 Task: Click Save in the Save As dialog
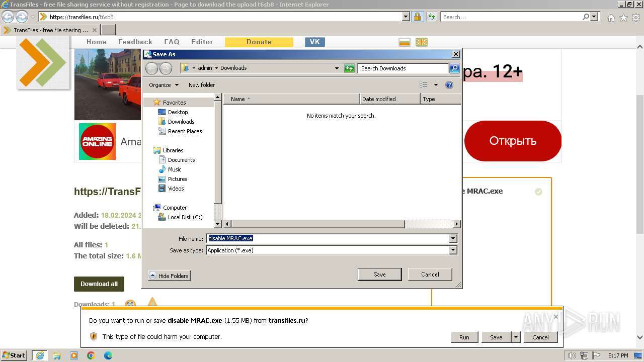pyautogui.click(x=380, y=275)
